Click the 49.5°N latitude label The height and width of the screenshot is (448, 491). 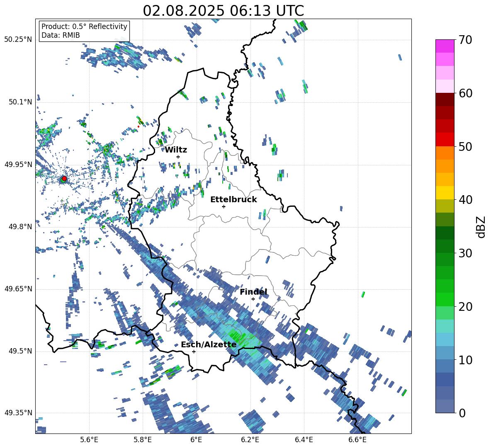coord(20,351)
